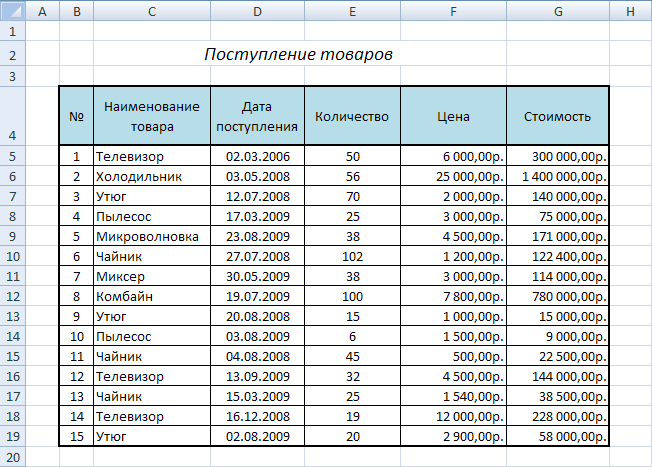Select cost cell '300 000,00р.'
Screen dimensions: 652x467
(558, 156)
